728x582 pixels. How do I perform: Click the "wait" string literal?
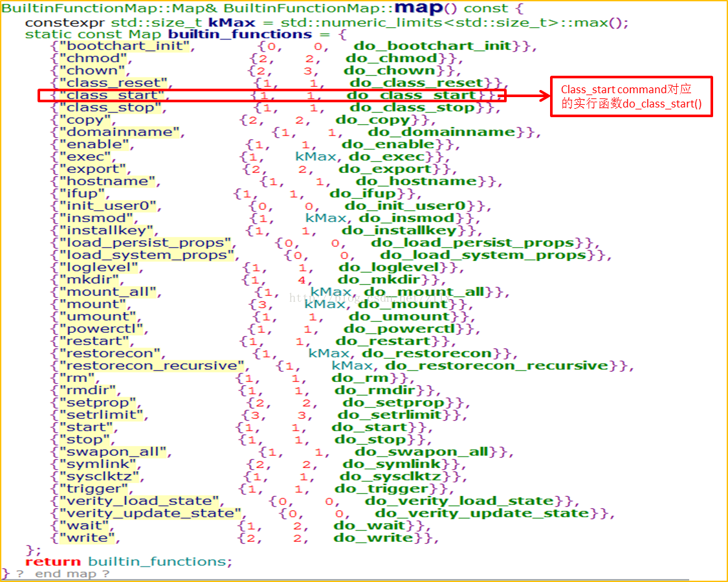(x=83, y=526)
